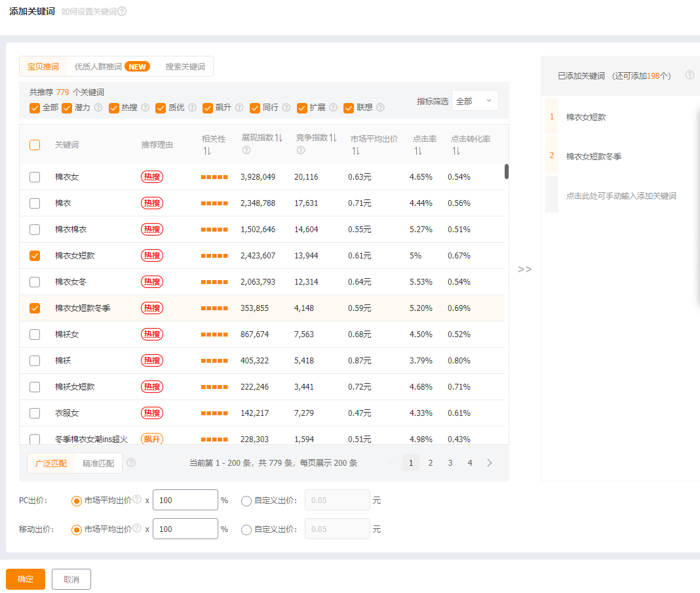
Task: Click the help icon next to 飙升
Action: click(239, 108)
